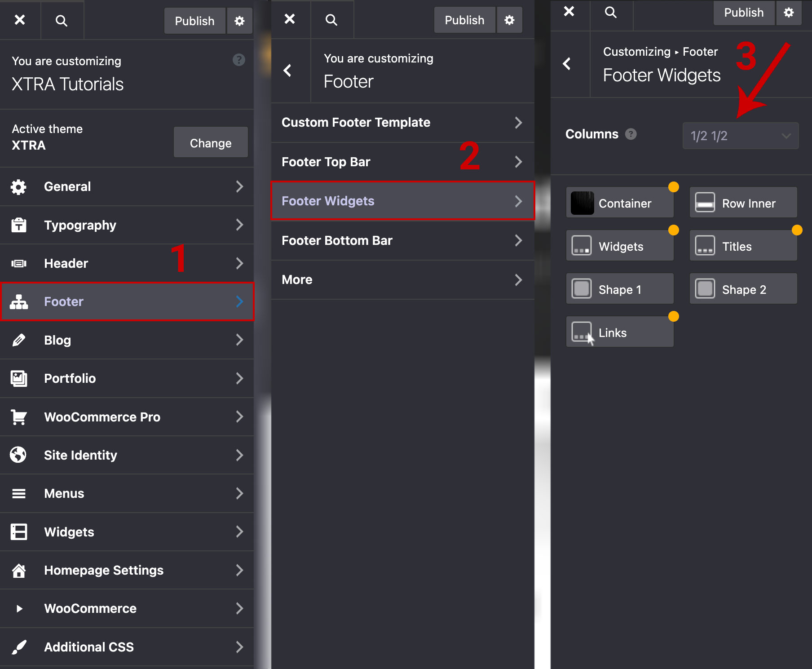This screenshot has width=812, height=669.
Task: Click the WooCommerce Pro cart icon
Action: 18,417
